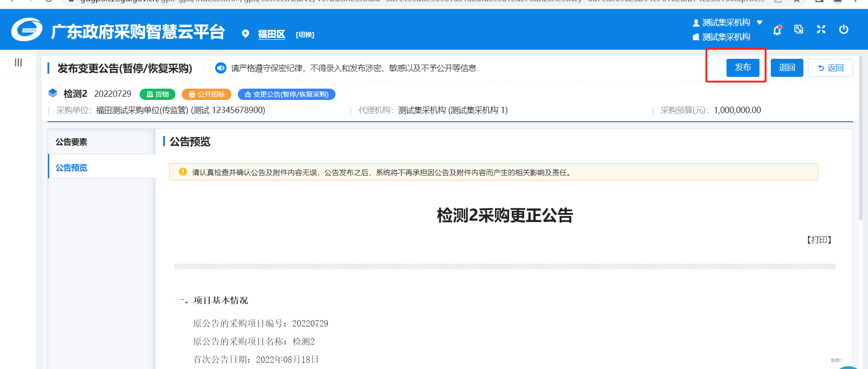Click the 返回 back button
The height and width of the screenshot is (369, 868).
[x=830, y=68]
